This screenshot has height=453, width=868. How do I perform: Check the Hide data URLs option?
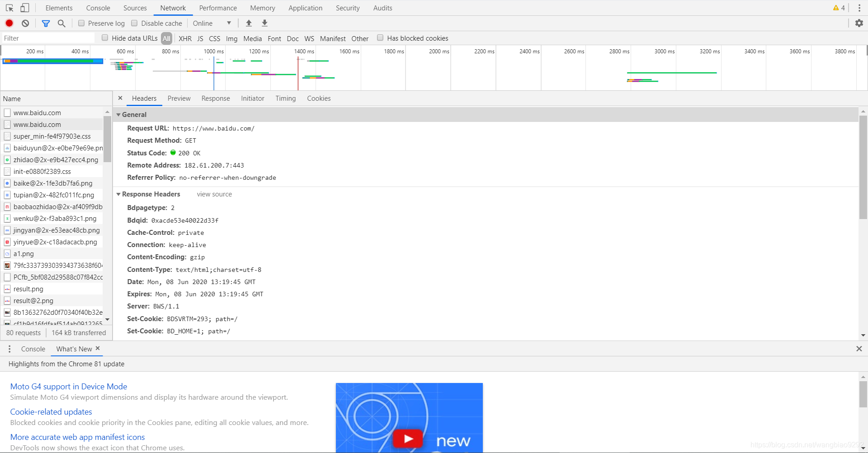tap(105, 38)
